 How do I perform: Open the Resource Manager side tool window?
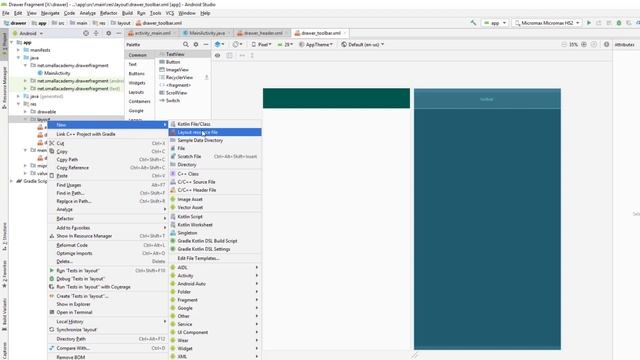tap(4, 88)
